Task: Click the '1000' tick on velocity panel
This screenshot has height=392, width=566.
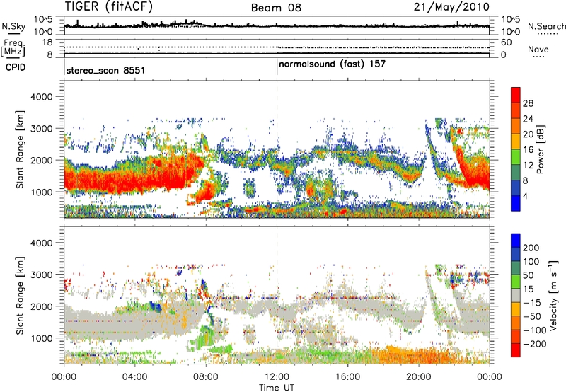Action: 41,338
